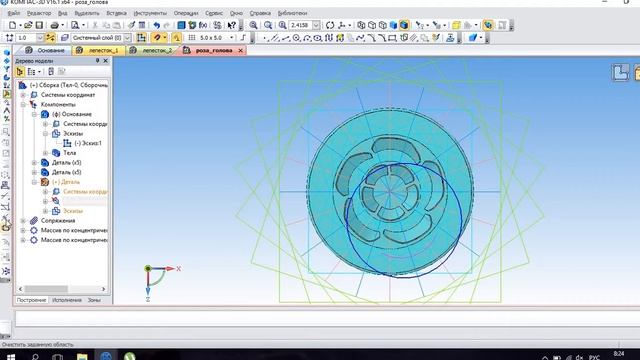The width and height of the screenshot is (640, 360).
Task: Click the Print preview icon
Action: pos(75,25)
